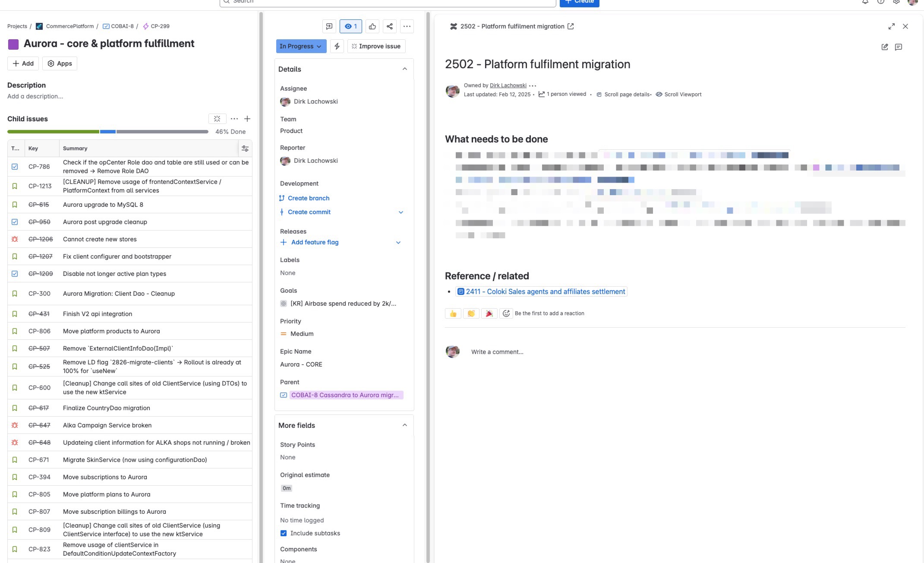Open the Coloki Sales agents settlement link
Image resolution: width=924 pixels, height=563 pixels.
click(545, 291)
